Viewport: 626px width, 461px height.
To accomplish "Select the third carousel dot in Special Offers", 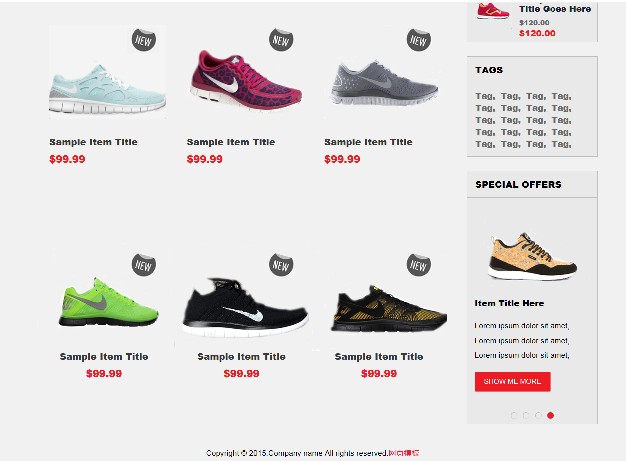I will point(539,415).
